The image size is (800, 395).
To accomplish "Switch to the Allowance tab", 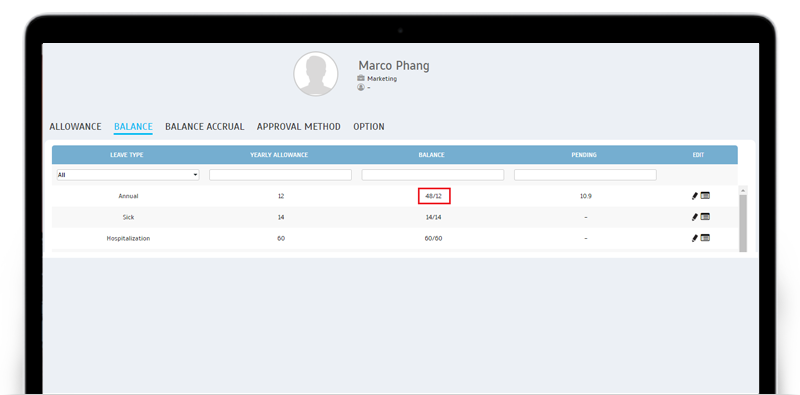I will [76, 127].
